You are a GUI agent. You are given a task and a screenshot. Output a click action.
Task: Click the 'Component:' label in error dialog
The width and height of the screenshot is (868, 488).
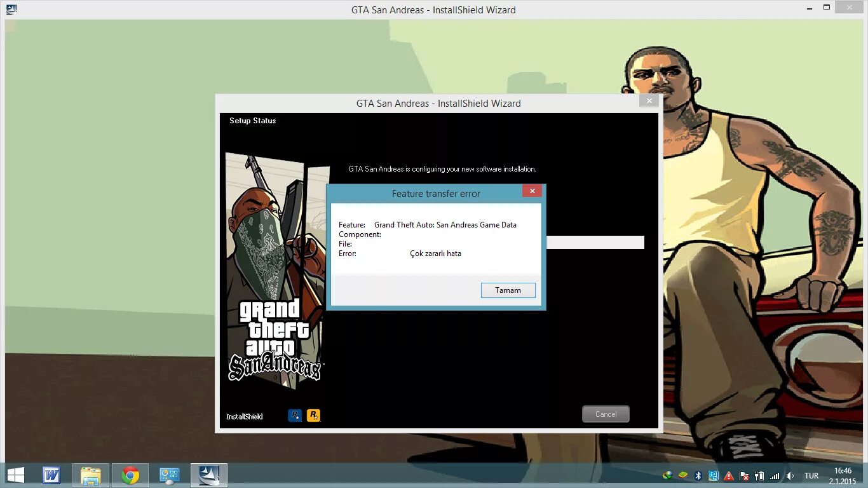[360, 234]
